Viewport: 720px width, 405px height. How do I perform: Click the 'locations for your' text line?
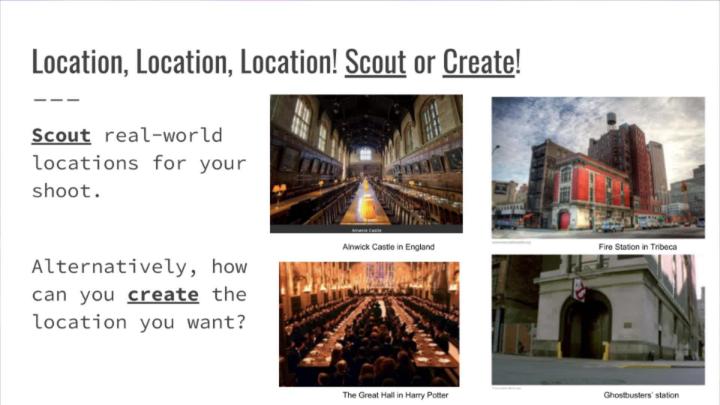pos(139,163)
